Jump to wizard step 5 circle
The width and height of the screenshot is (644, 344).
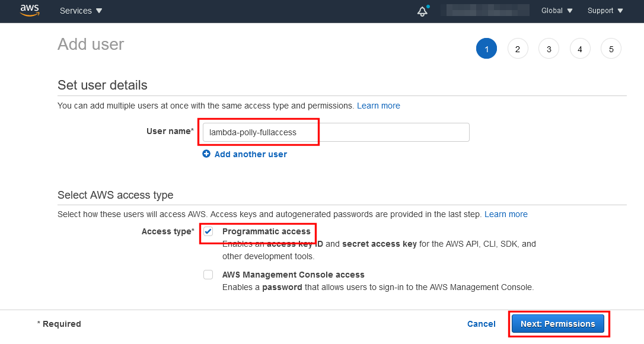click(611, 49)
